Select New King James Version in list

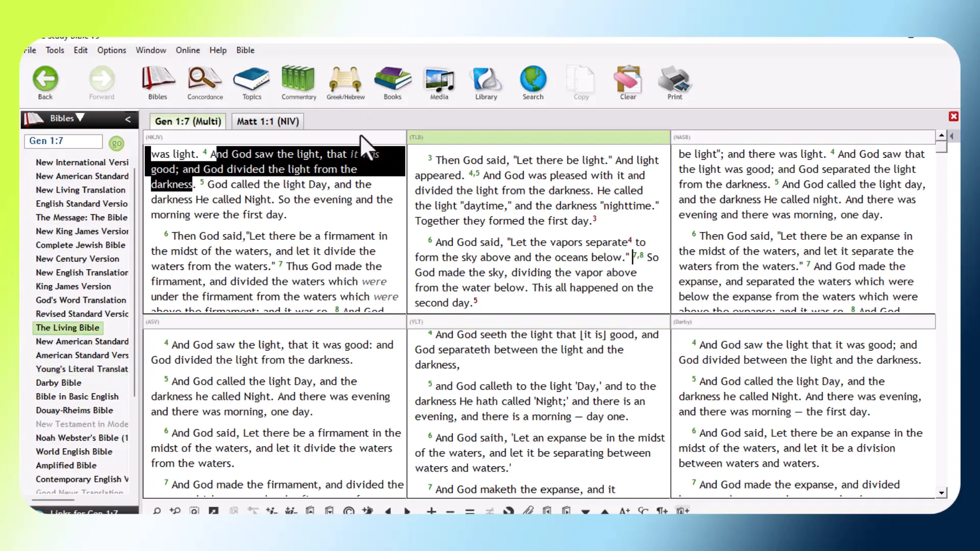pos(82,231)
